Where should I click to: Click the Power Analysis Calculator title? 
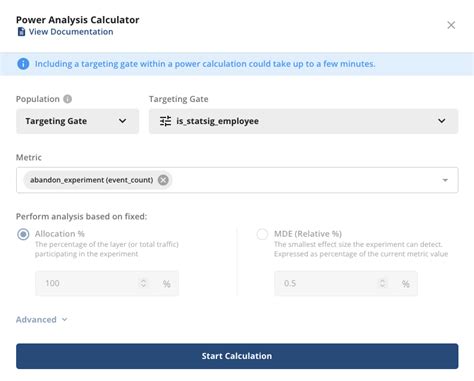coord(78,20)
